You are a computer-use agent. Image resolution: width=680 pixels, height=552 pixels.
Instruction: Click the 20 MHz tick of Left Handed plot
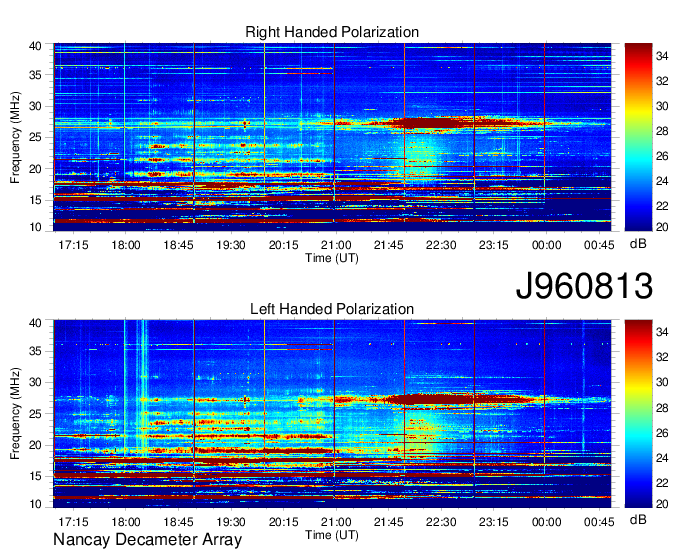(36, 445)
